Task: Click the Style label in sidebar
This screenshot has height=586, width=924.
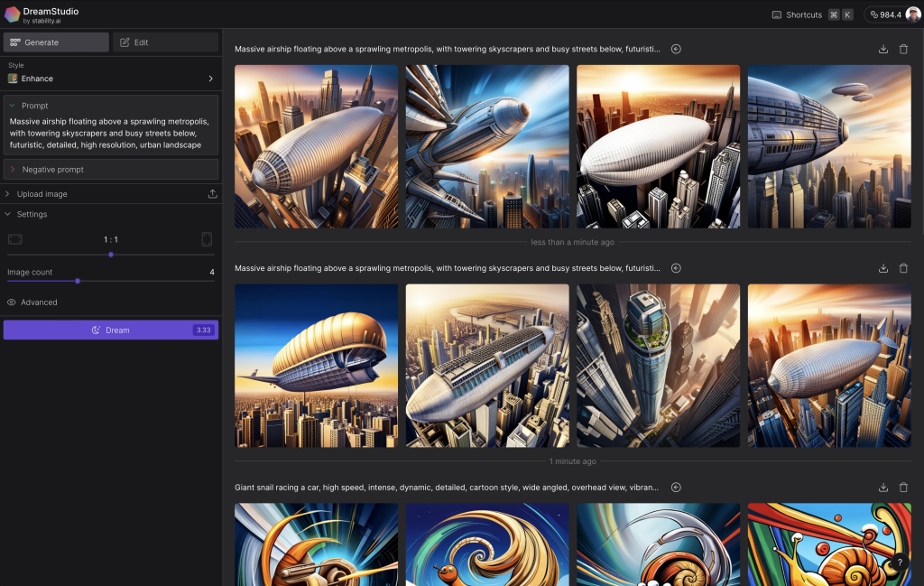Action: point(16,65)
